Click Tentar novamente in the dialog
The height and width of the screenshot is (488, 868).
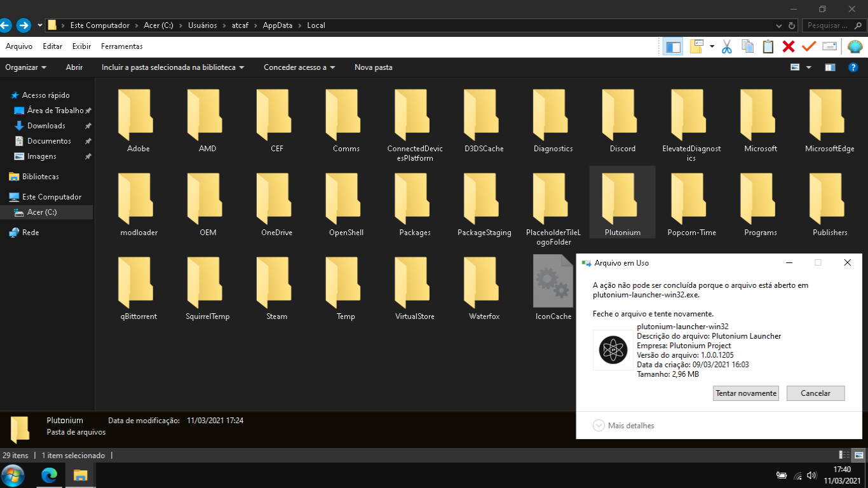pyautogui.click(x=746, y=393)
